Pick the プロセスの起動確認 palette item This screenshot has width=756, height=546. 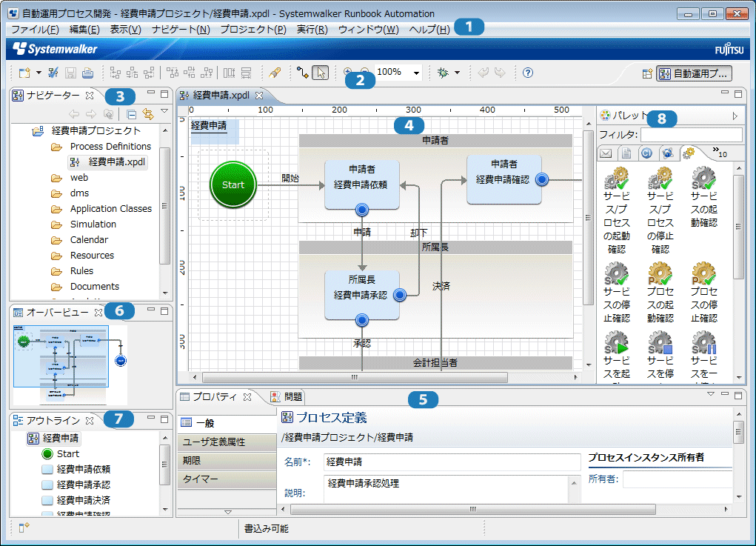(660, 293)
